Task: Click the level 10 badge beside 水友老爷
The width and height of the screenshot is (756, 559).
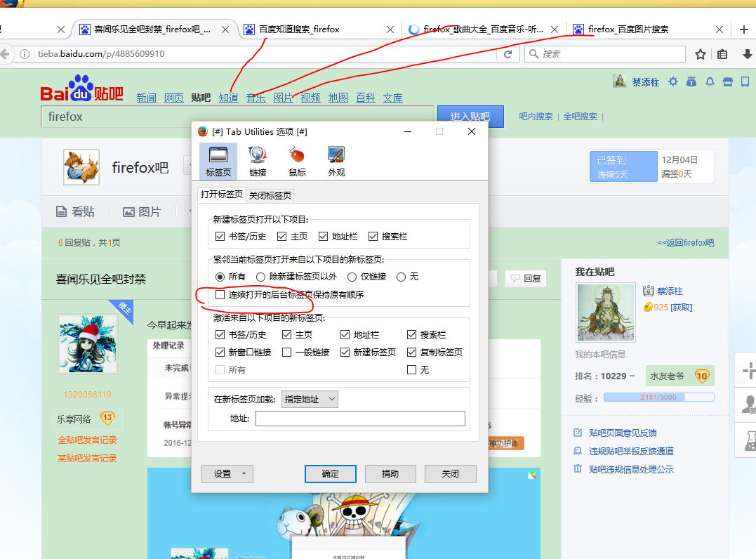Action: click(x=702, y=376)
